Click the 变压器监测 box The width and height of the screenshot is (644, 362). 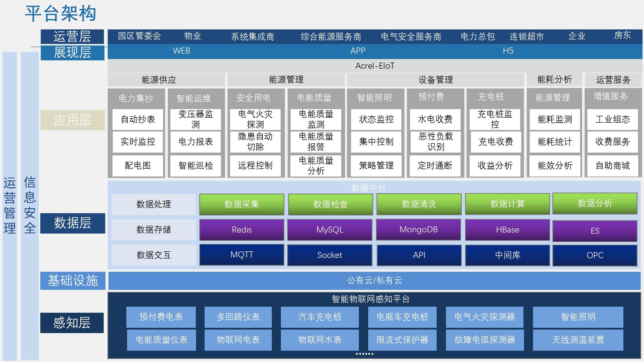[x=196, y=119]
